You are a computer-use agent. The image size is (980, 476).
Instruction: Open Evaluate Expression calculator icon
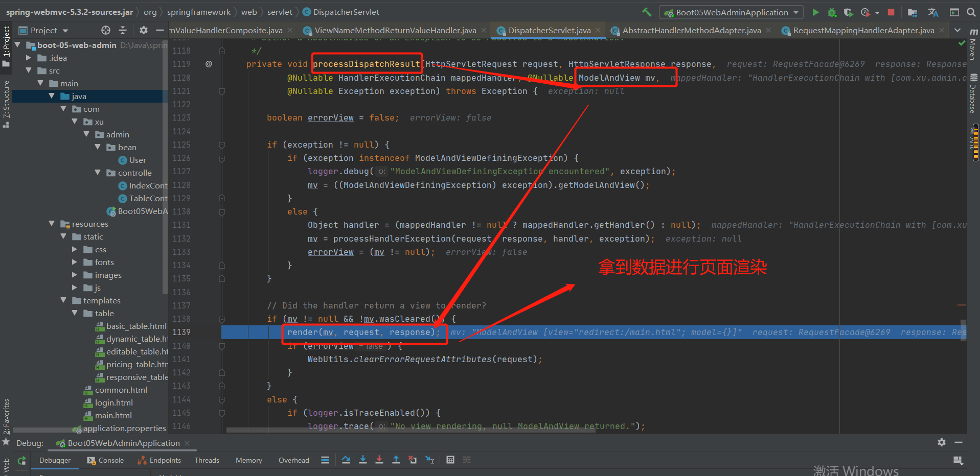tap(450, 460)
